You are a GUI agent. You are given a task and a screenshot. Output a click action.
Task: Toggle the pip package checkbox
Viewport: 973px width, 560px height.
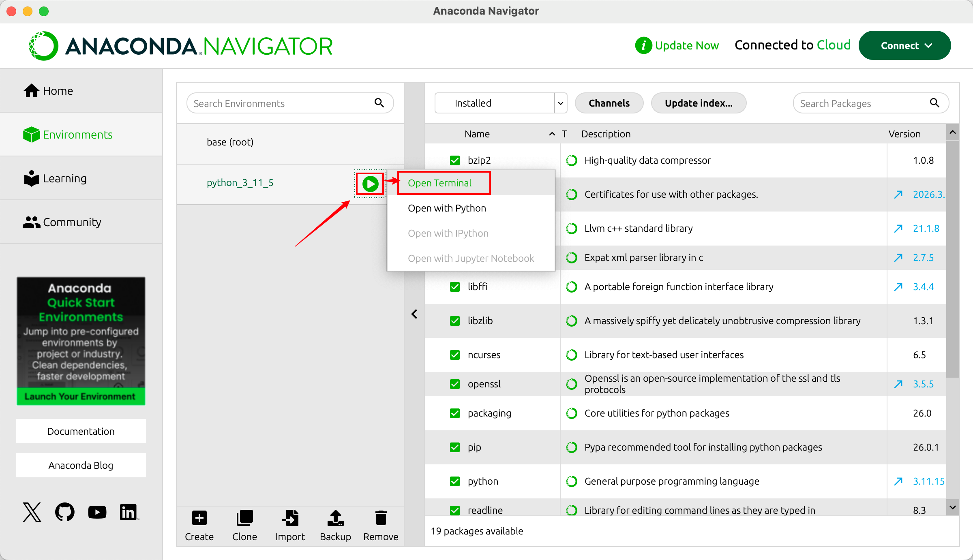(455, 447)
